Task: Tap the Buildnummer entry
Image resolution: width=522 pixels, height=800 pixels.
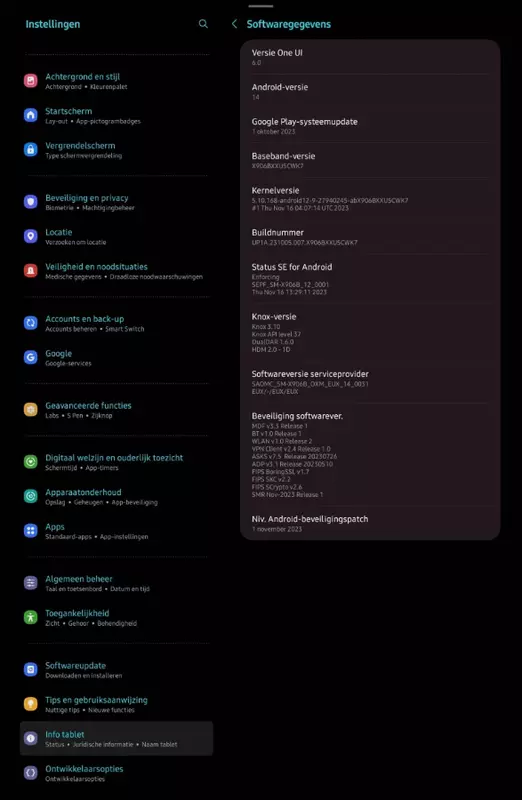Action: (x=370, y=237)
